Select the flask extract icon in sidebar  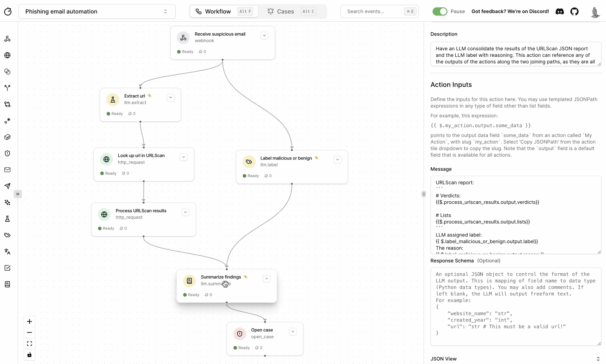pyautogui.click(x=7, y=219)
